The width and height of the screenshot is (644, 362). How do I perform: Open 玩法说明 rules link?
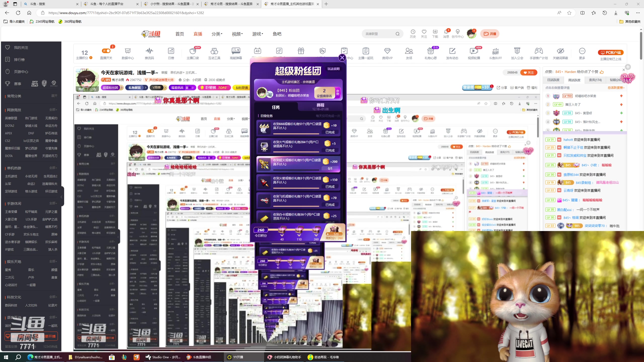coord(333,69)
